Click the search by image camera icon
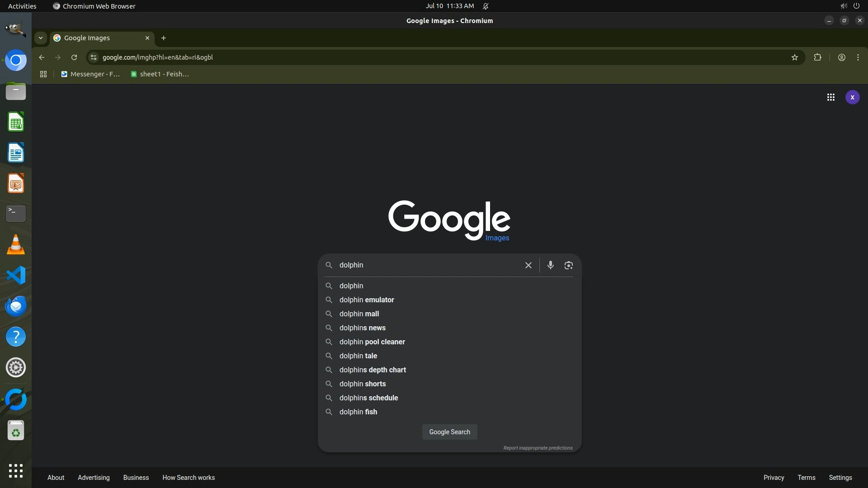Image resolution: width=868 pixels, height=488 pixels. click(568, 265)
